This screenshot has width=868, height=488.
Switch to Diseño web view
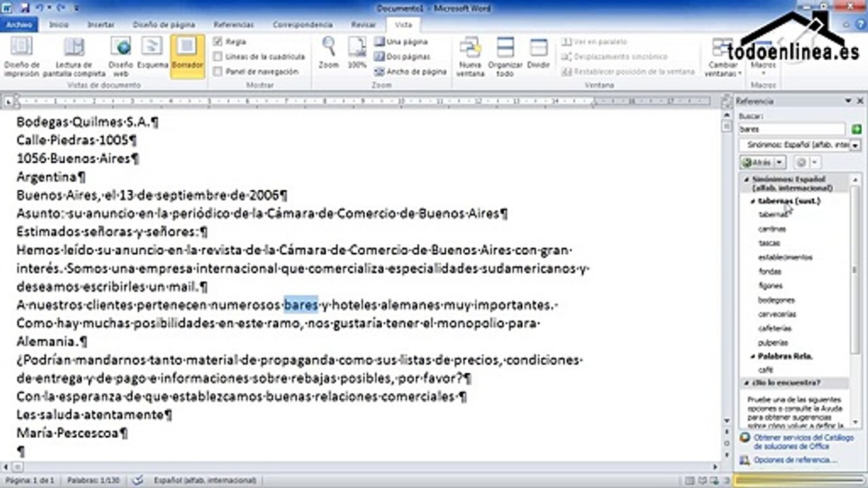[121, 57]
